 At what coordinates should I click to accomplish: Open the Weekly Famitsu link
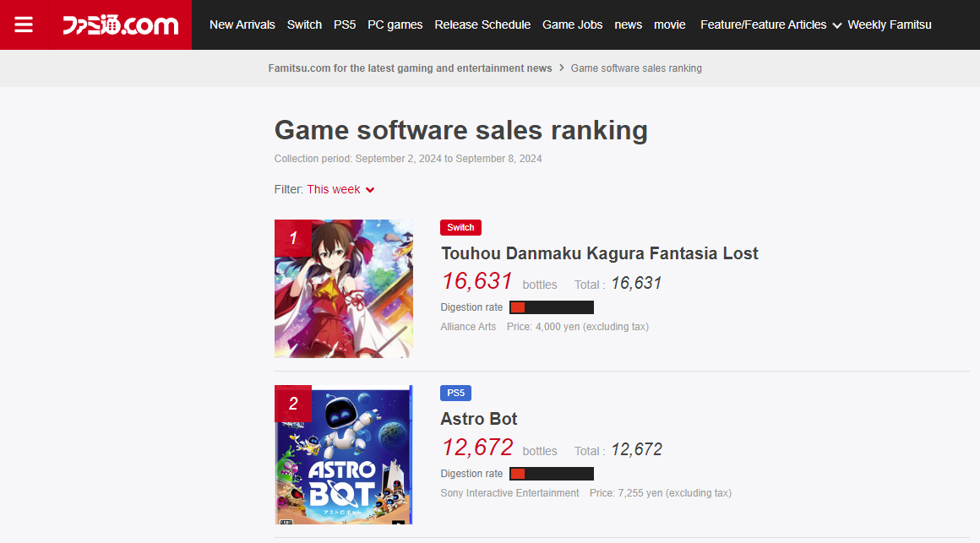pyautogui.click(x=890, y=25)
